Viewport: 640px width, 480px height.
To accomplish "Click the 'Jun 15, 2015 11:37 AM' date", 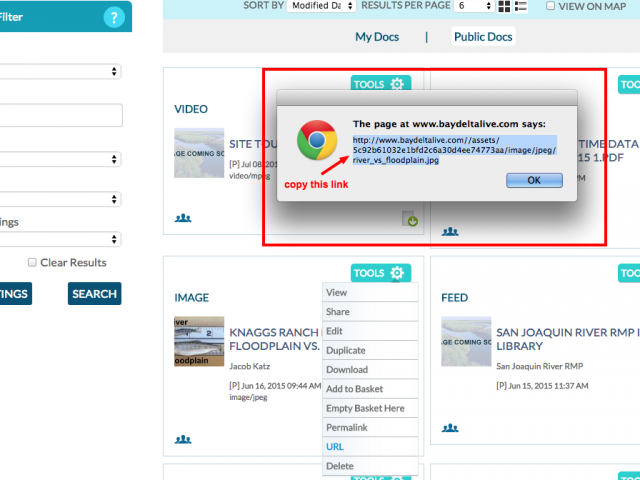I will [x=548, y=386].
